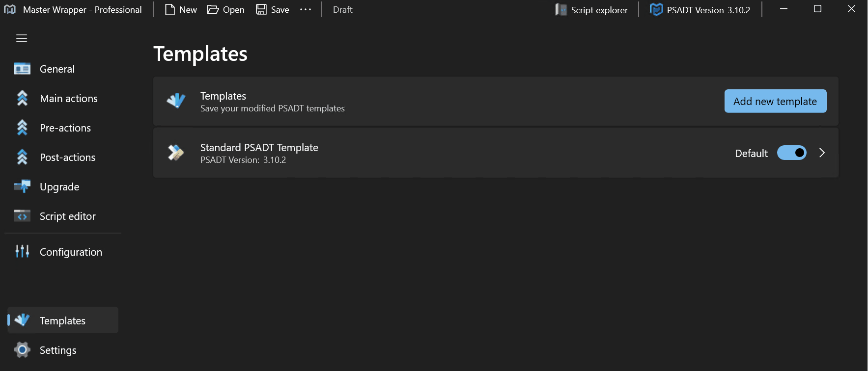Select Post-actions in the sidebar

pyautogui.click(x=63, y=157)
